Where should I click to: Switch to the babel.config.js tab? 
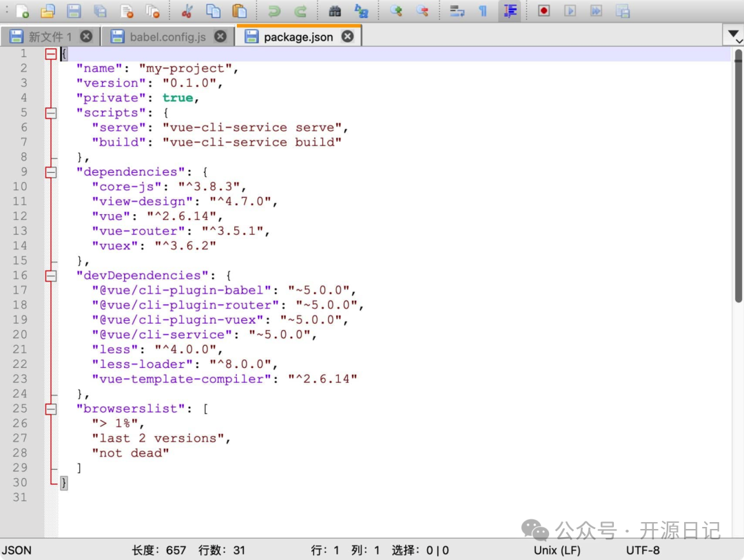pyautogui.click(x=167, y=37)
